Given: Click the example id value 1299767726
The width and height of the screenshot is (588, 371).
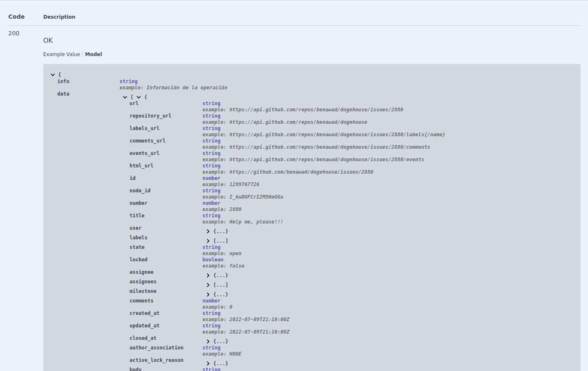Looking at the screenshot, I should [244, 184].
